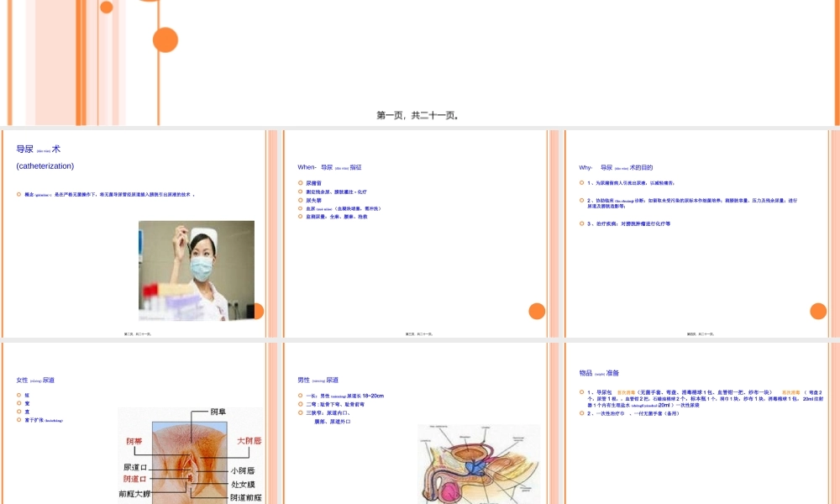The width and height of the screenshot is (840, 504).
Task: Click the 第一页，共二十一页 footer text
Action: [416, 115]
